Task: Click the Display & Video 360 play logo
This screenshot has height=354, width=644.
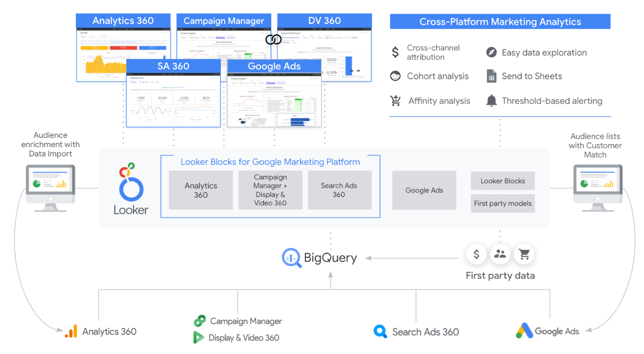Action: pos(199,337)
